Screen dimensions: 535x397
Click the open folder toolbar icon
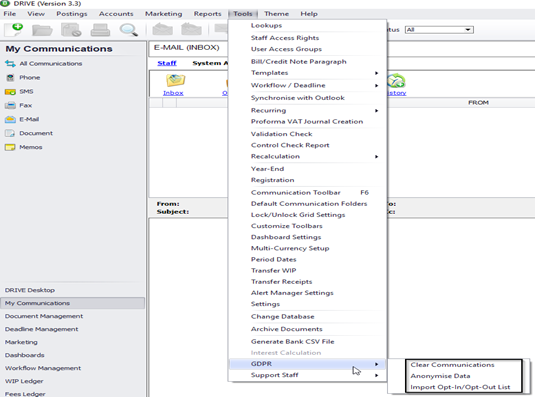click(x=42, y=30)
